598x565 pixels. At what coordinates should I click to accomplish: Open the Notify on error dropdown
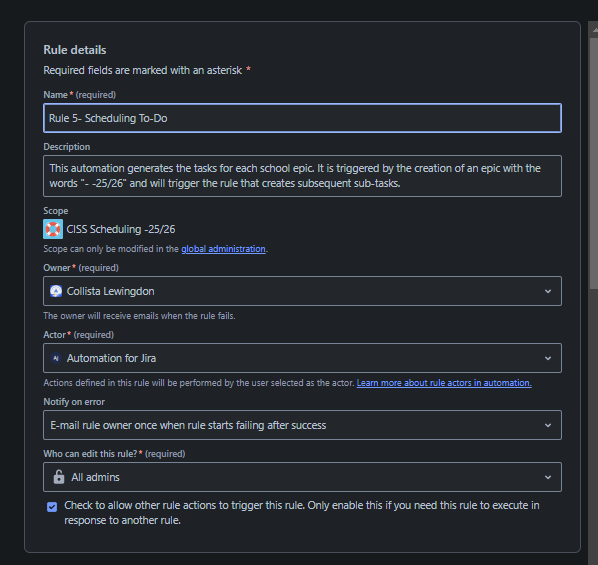pyautogui.click(x=302, y=425)
